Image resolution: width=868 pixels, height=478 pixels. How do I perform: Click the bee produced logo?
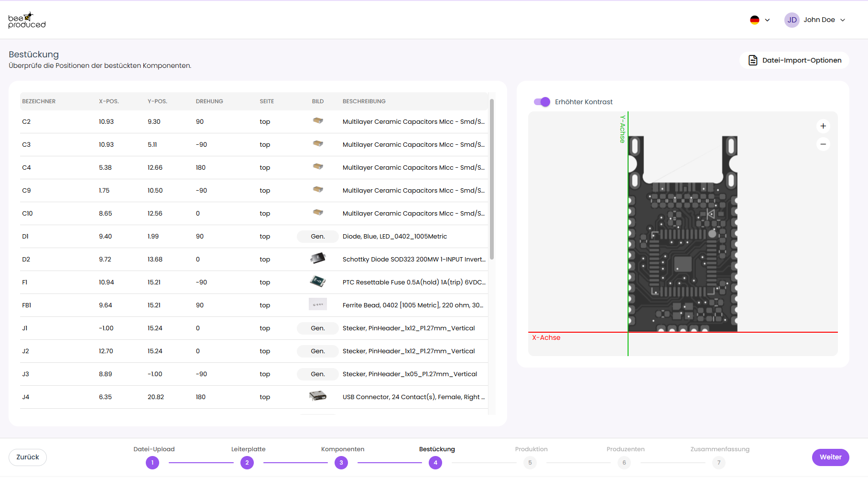click(27, 20)
